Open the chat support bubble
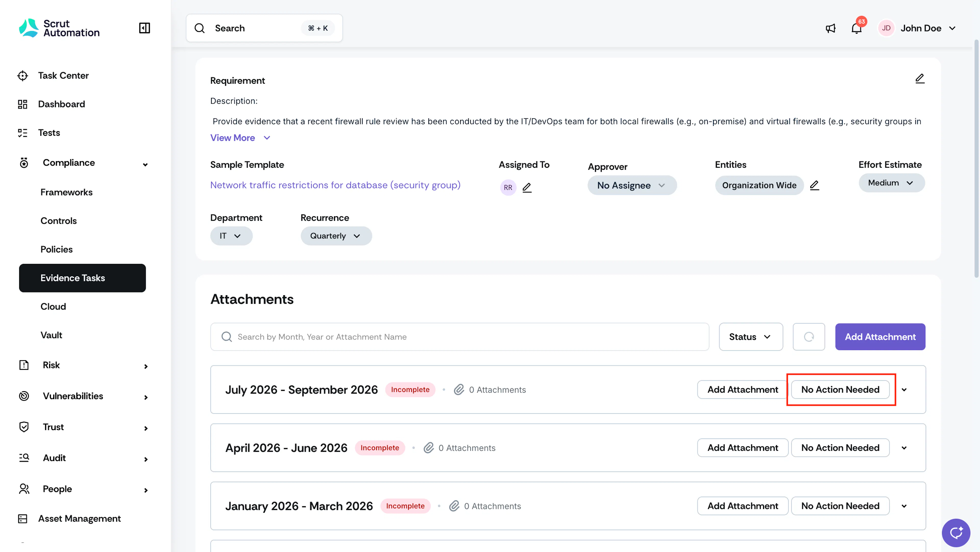980x552 pixels. [956, 533]
